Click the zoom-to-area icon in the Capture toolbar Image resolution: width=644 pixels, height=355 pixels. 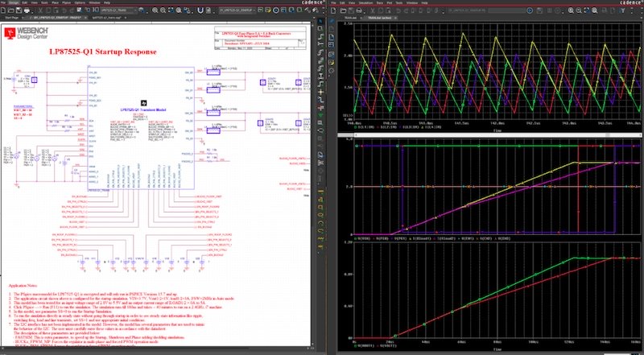click(171, 10)
